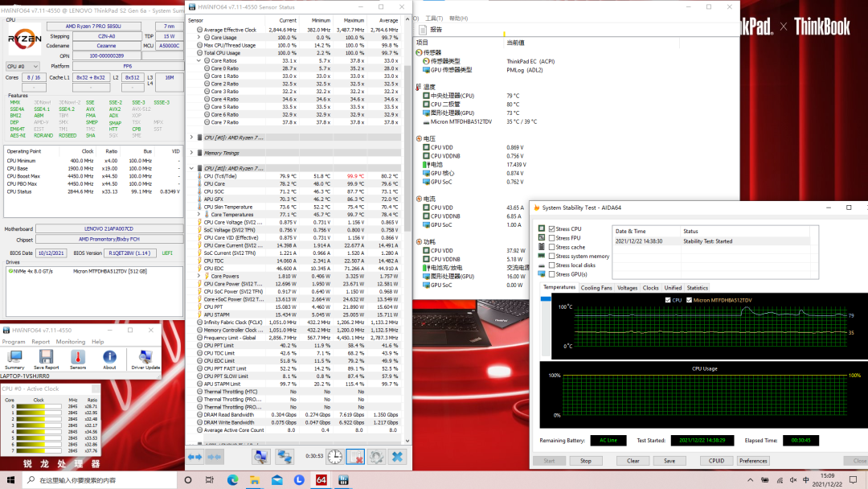868x489 pixels.
Task: Switch to the Clocks tab in AIDA64
Action: pyautogui.click(x=650, y=288)
